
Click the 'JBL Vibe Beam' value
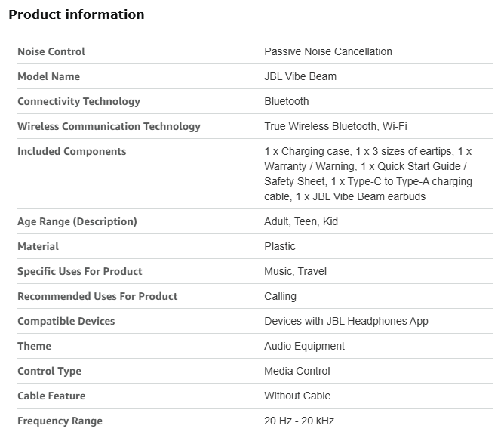click(300, 76)
